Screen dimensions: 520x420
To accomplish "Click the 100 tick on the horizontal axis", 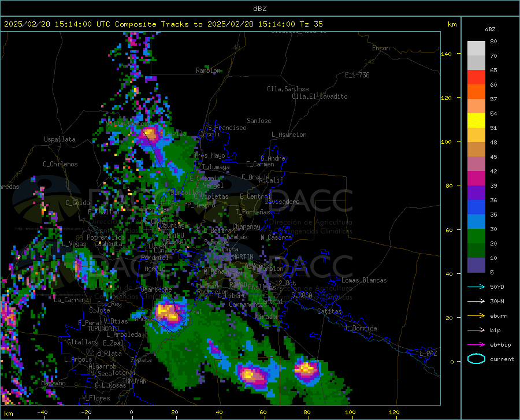I will pyautogui.click(x=350, y=412).
